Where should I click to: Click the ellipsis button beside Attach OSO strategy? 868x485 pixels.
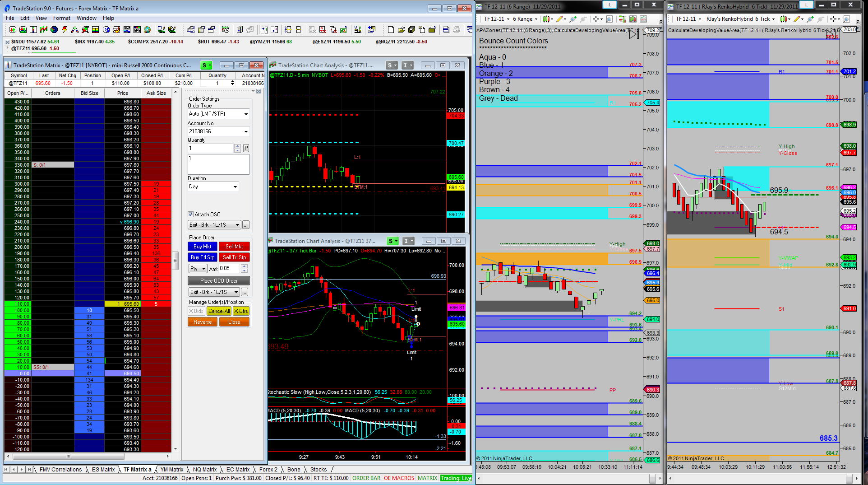pos(246,225)
